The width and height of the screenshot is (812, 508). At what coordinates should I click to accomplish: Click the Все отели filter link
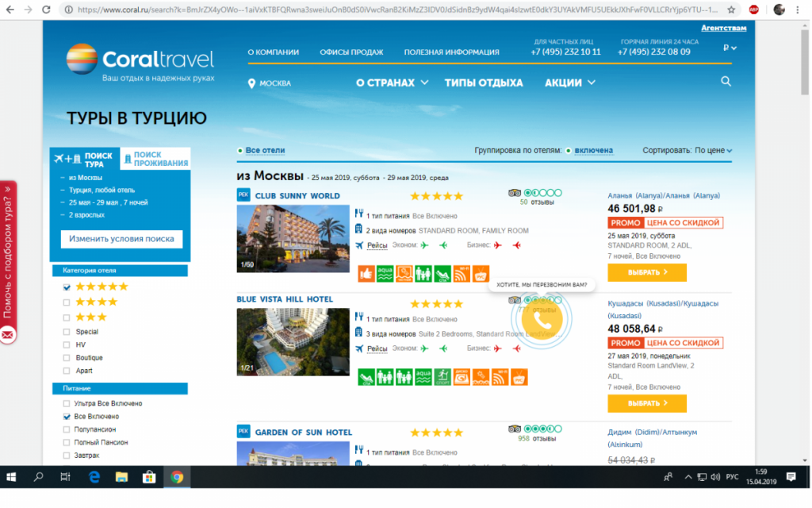[265, 150]
